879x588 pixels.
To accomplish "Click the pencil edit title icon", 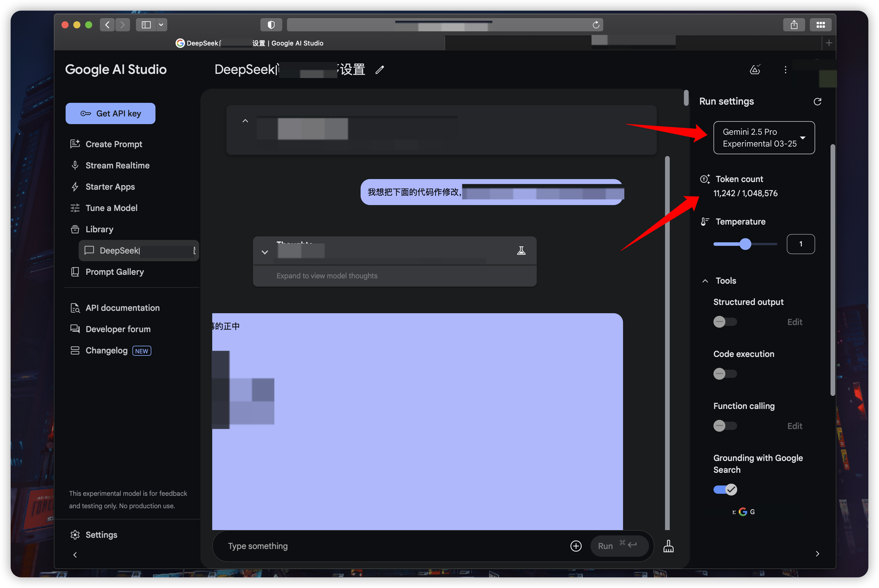I will point(380,70).
